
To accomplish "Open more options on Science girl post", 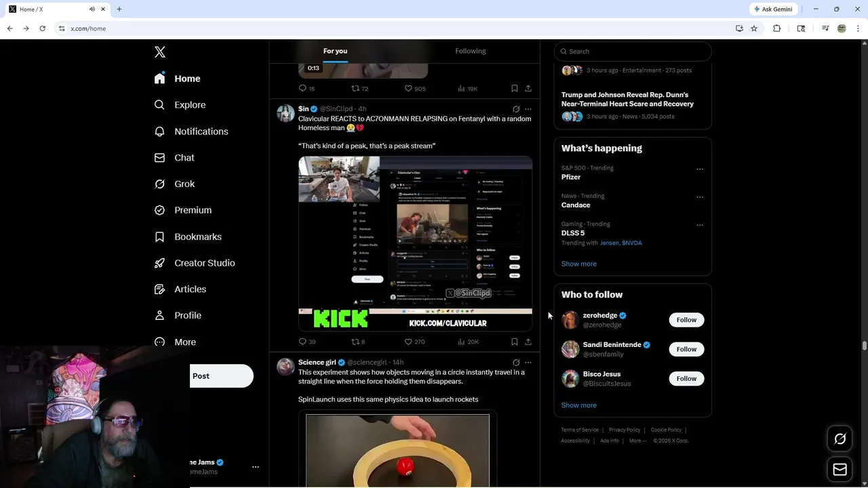I will point(528,363).
